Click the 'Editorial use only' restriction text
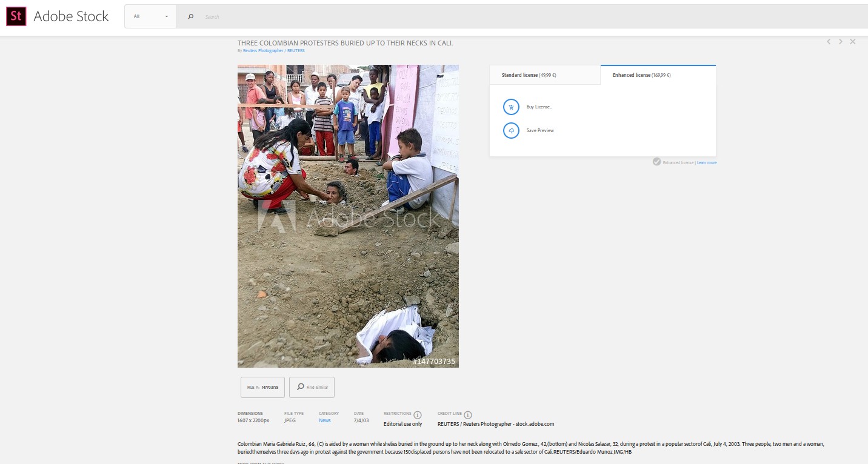 pos(403,424)
